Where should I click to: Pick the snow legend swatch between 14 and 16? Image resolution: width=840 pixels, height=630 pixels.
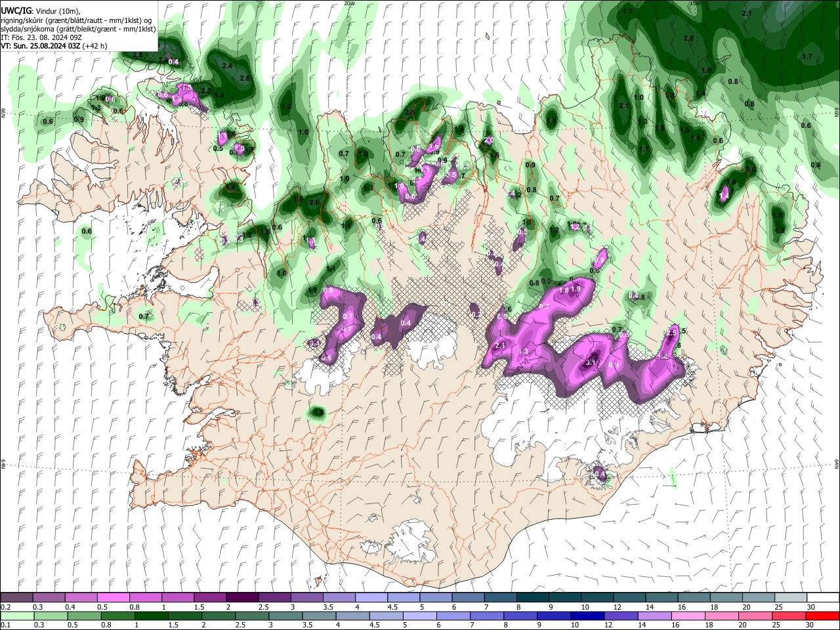pos(661,598)
